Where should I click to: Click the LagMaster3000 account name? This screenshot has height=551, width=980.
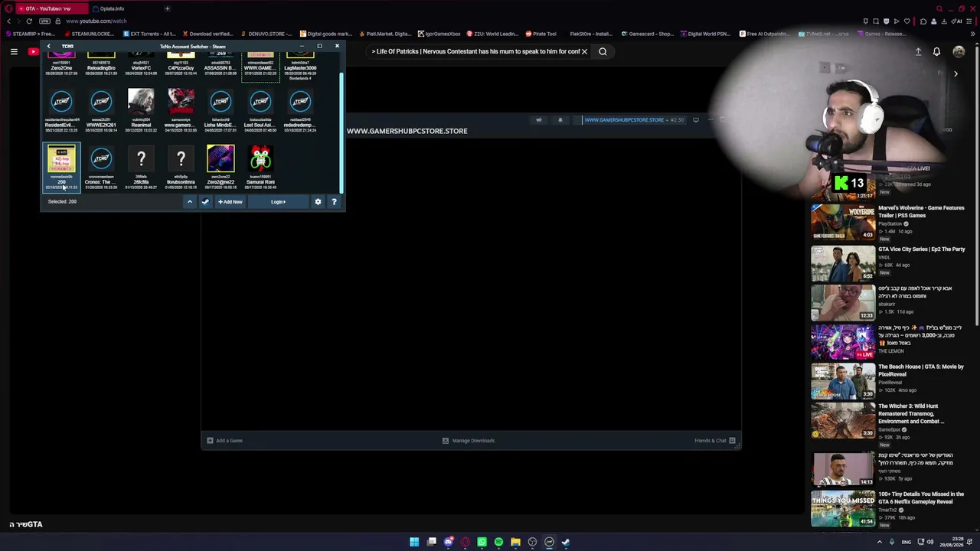[300, 68]
